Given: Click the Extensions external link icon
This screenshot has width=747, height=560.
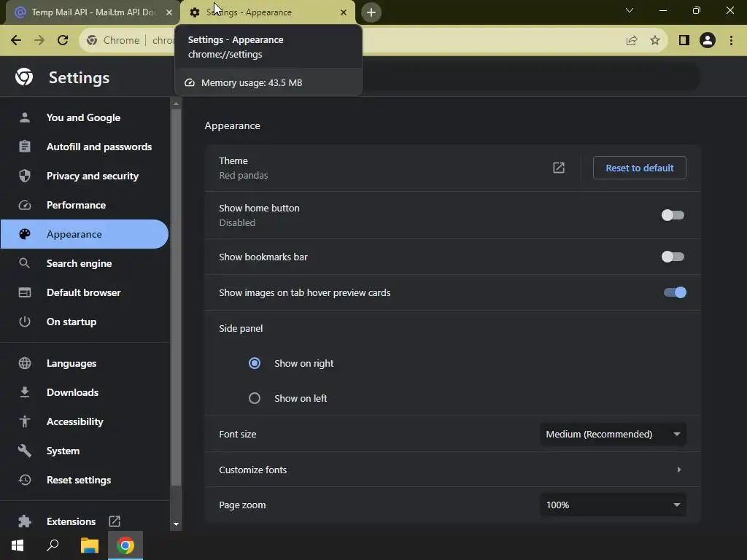Looking at the screenshot, I should [x=115, y=521].
